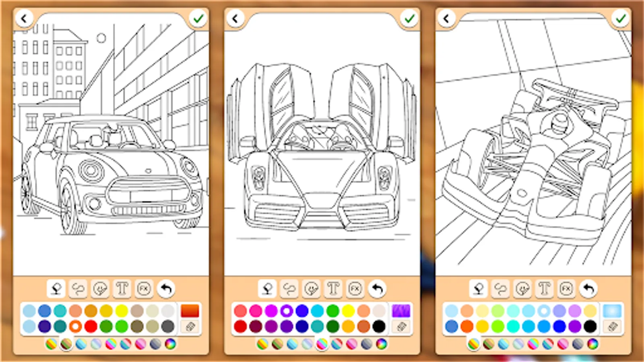The height and width of the screenshot is (362, 644).
Task: Select the fill bucket tool under the sports car
Action: click(x=268, y=288)
